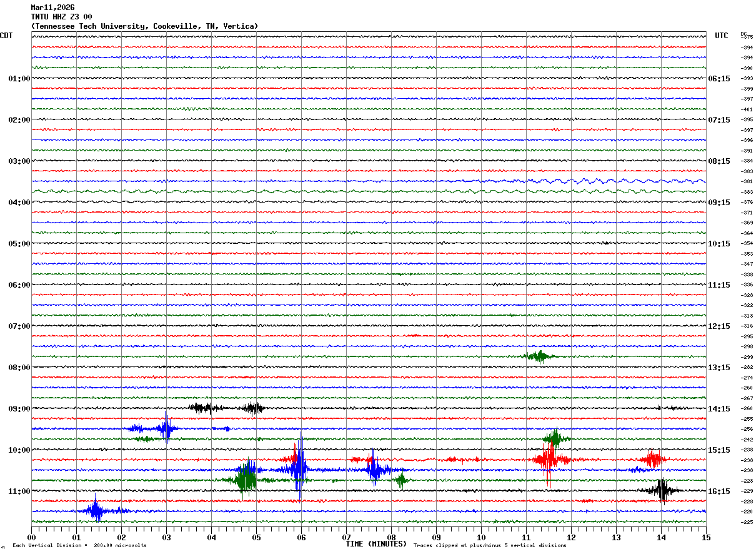Click the 09:15 UTC time label
The height and width of the screenshot is (554, 756).
pyautogui.click(x=719, y=203)
